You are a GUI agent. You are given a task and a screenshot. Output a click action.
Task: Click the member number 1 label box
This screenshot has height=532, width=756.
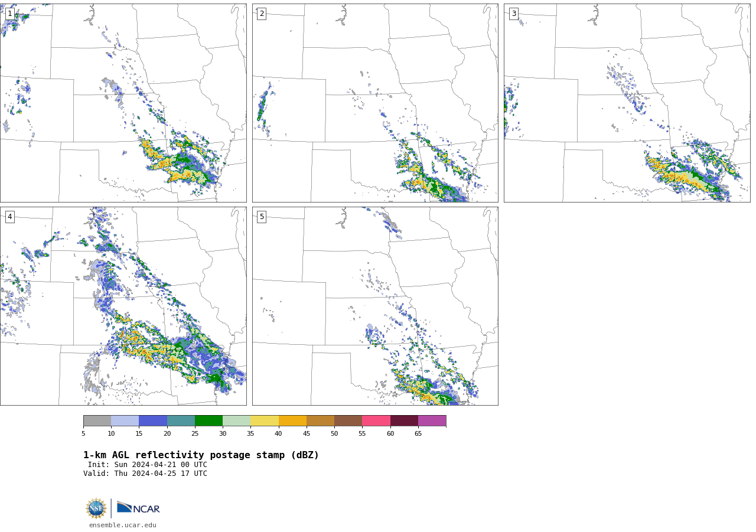click(9, 14)
